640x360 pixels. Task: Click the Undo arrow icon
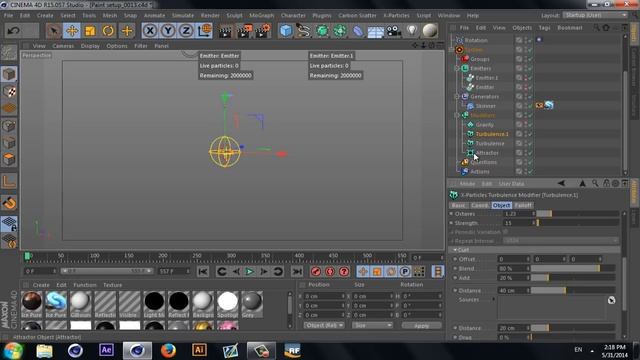pos(13,31)
